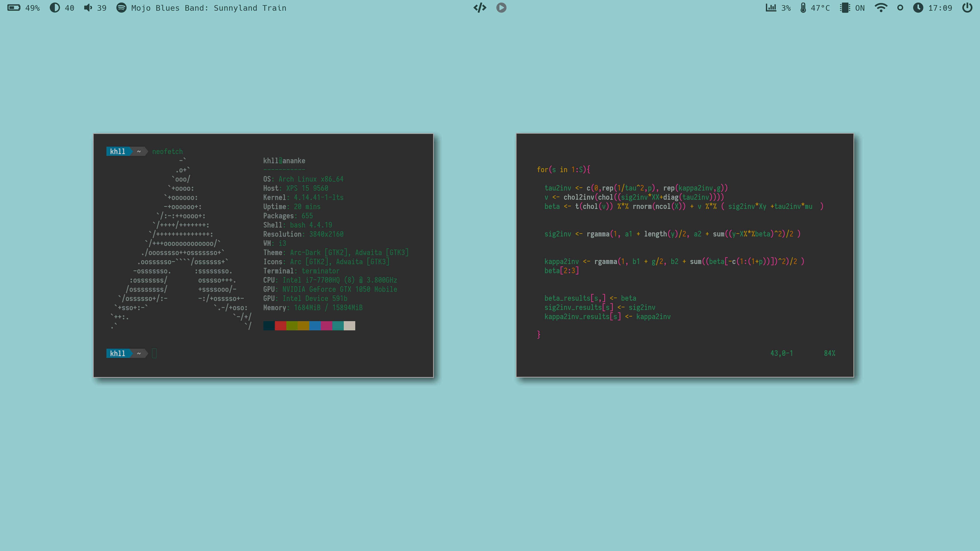
Task: Click the battery icon in the status bar
Action: 14,8
